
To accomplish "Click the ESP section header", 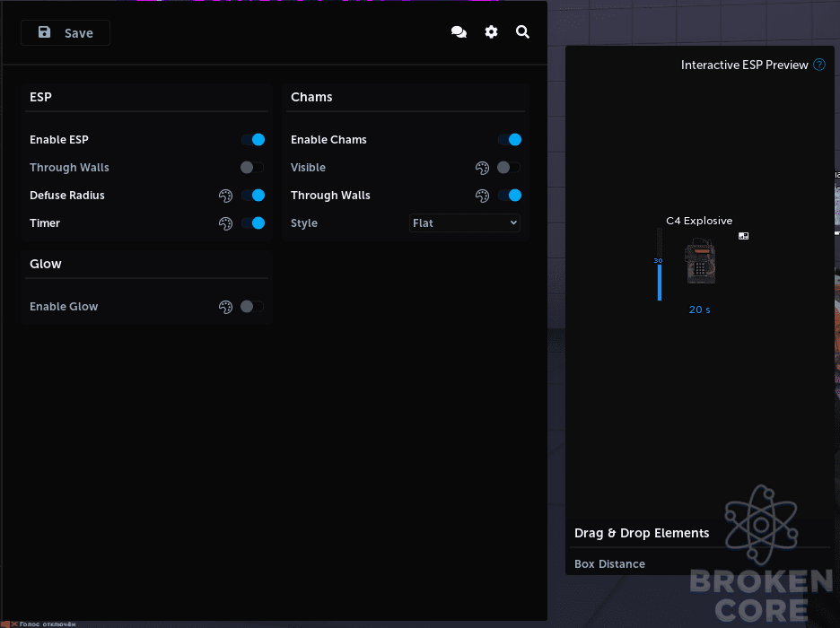I will click(40, 97).
